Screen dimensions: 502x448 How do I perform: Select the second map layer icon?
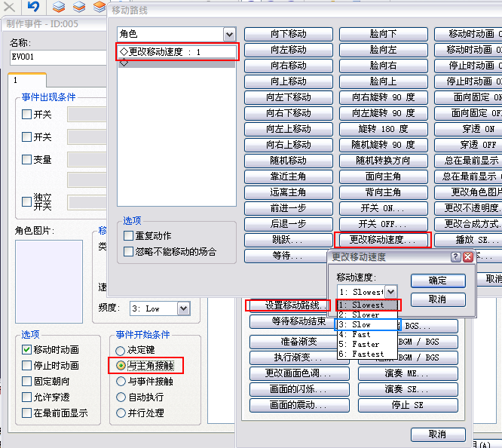79,6
